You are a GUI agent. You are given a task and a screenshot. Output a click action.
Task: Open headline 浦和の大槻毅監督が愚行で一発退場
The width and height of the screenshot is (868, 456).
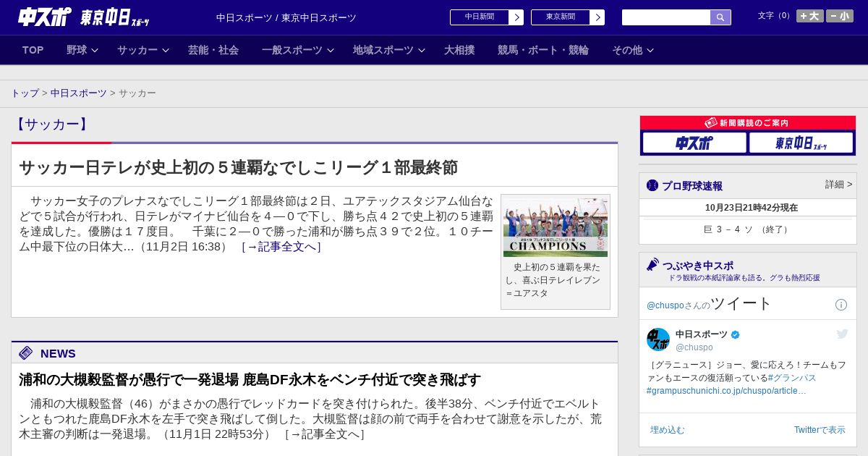pos(250,379)
